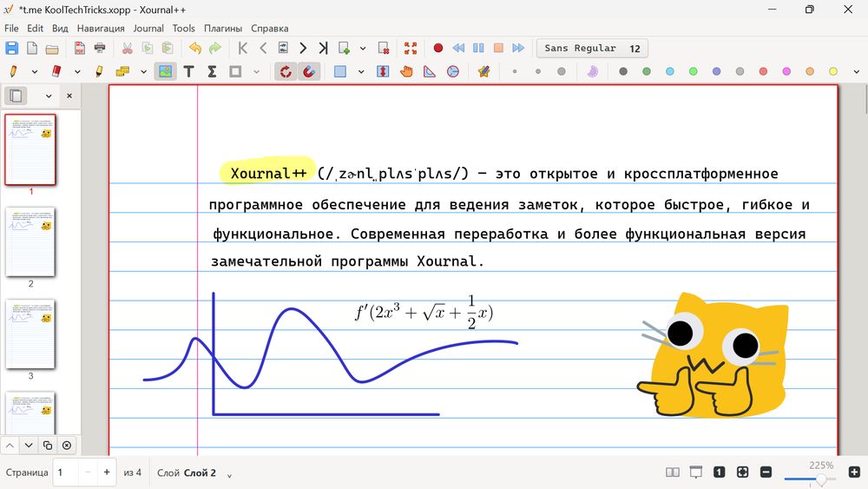Toggle the fill shape option
This screenshot has height=489, width=868.
coord(592,71)
